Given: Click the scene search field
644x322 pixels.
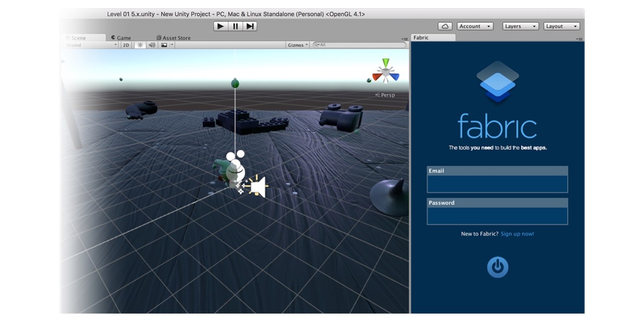Looking at the screenshot, I should pyautogui.click(x=360, y=45).
